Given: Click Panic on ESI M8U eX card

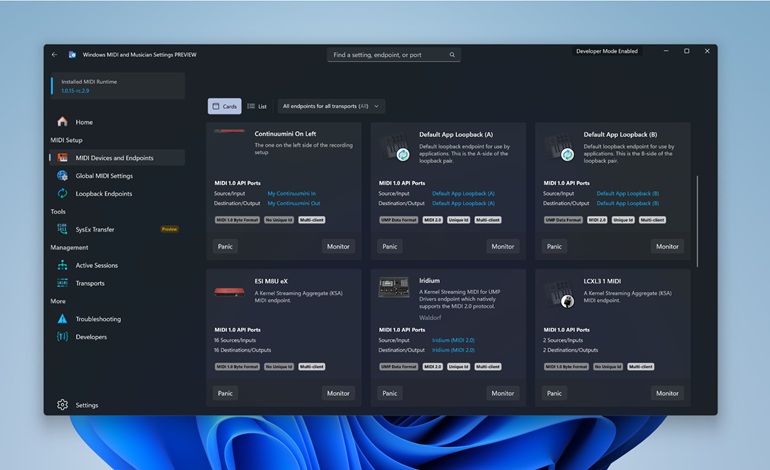Looking at the screenshot, I should [x=225, y=393].
